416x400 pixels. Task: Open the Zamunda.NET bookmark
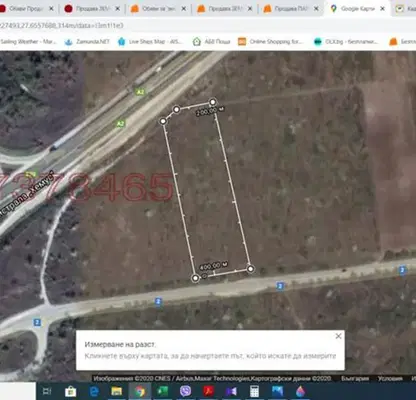(87, 42)
